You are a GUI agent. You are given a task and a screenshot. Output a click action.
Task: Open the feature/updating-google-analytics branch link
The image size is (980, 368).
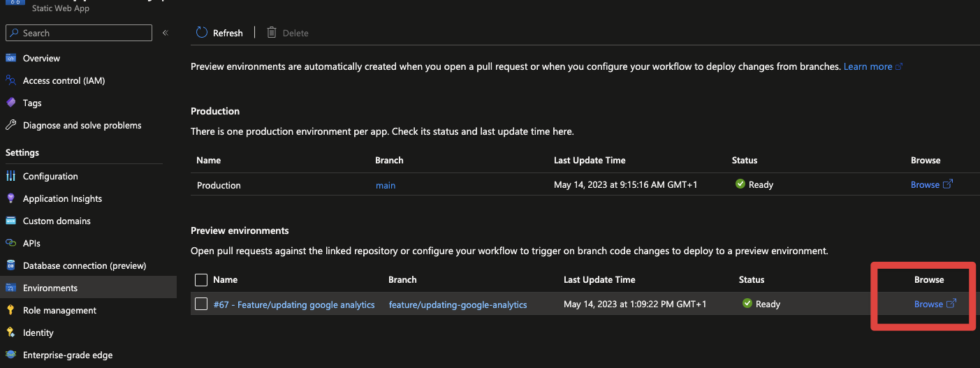pyautogui.click(x=458, y=304)
